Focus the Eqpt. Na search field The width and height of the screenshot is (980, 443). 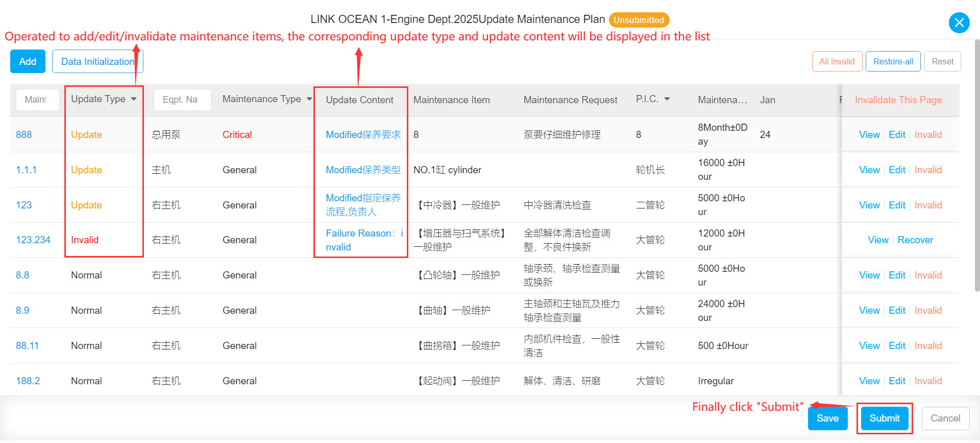tap(182, 100)
